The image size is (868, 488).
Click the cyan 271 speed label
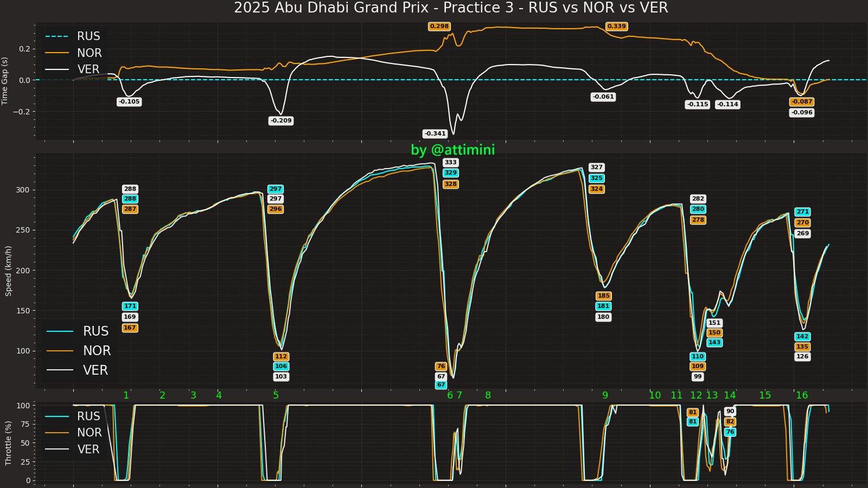coord(802,212)
